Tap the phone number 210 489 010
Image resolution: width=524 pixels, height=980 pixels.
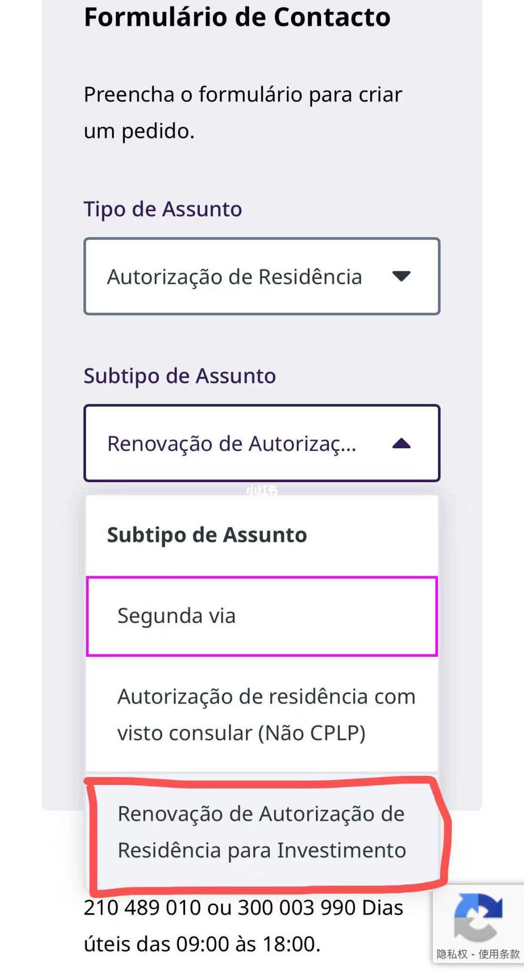pos(142,907)
